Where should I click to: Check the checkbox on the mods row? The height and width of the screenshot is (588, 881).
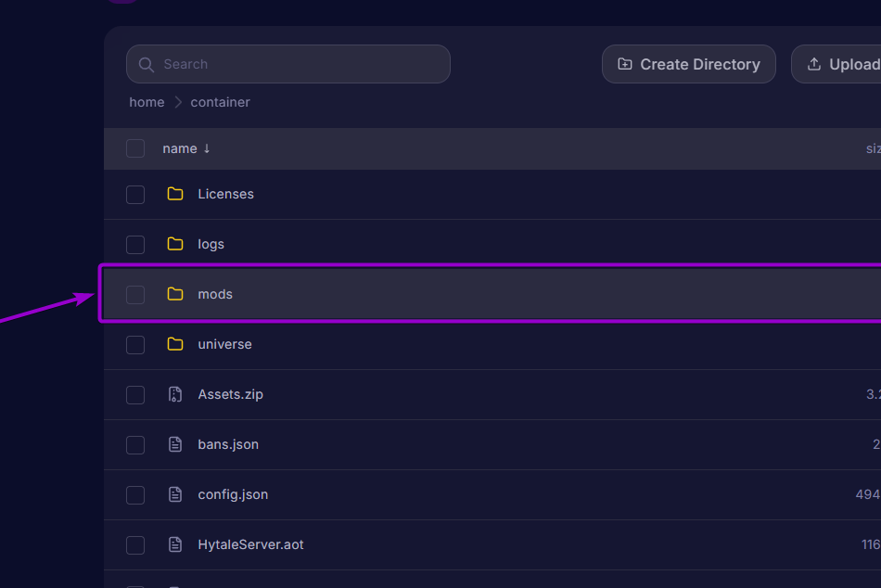pos(135,294)
